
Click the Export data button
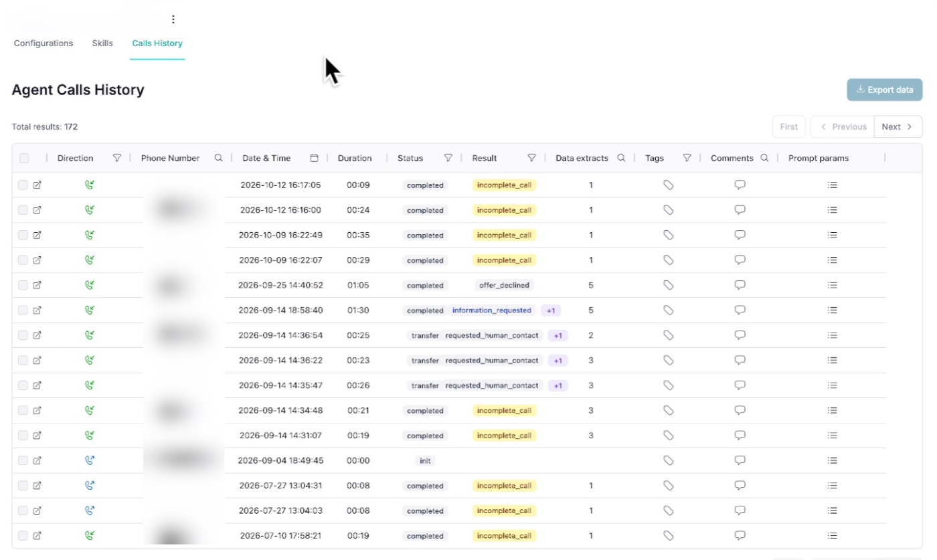click(x=885, y=90)
